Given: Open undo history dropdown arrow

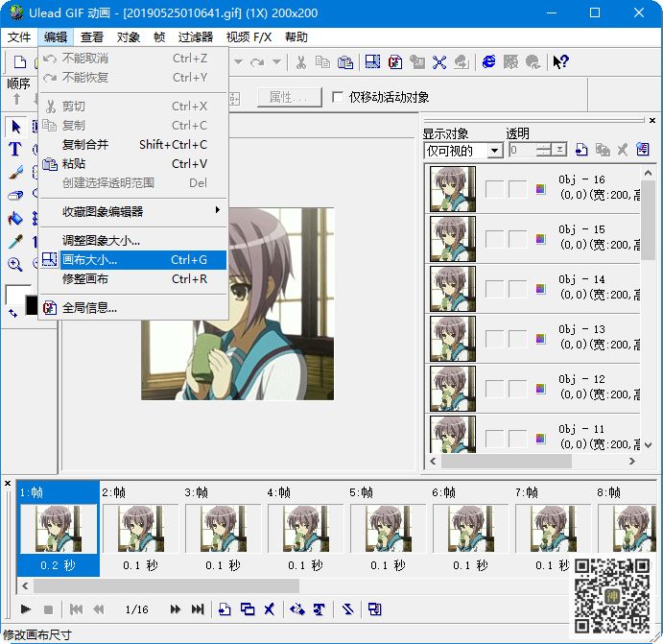Looking at the screenshot, I should click(x=239, y=62).
